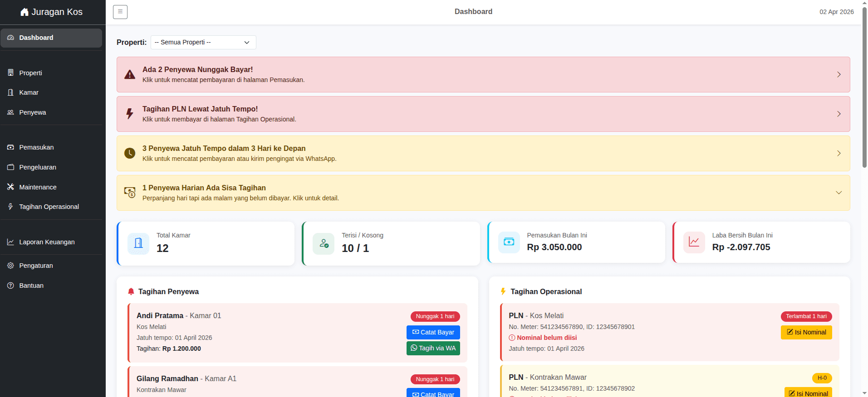Click Isi Nominal for PLN Kos Melati
The image size is (868, 397).
point(806,332)
